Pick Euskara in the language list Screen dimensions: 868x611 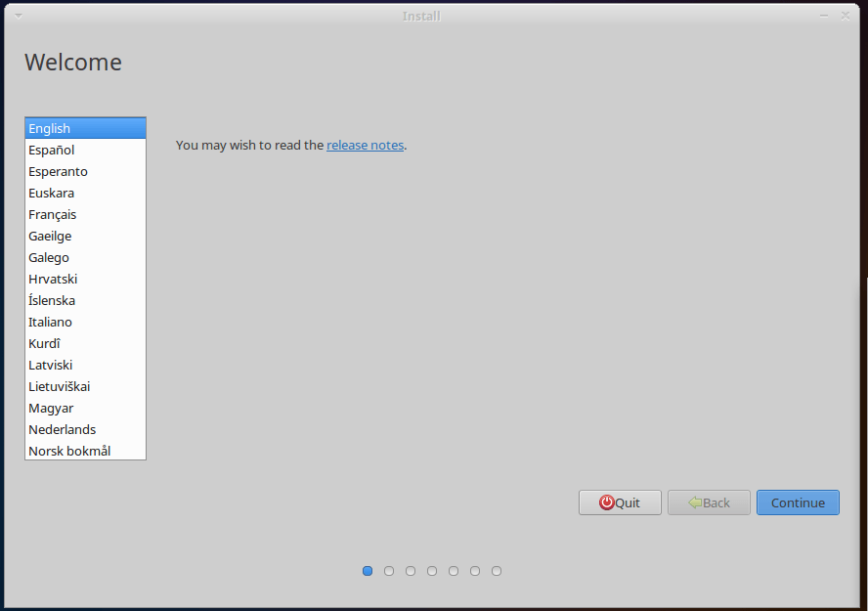[85, 194]
